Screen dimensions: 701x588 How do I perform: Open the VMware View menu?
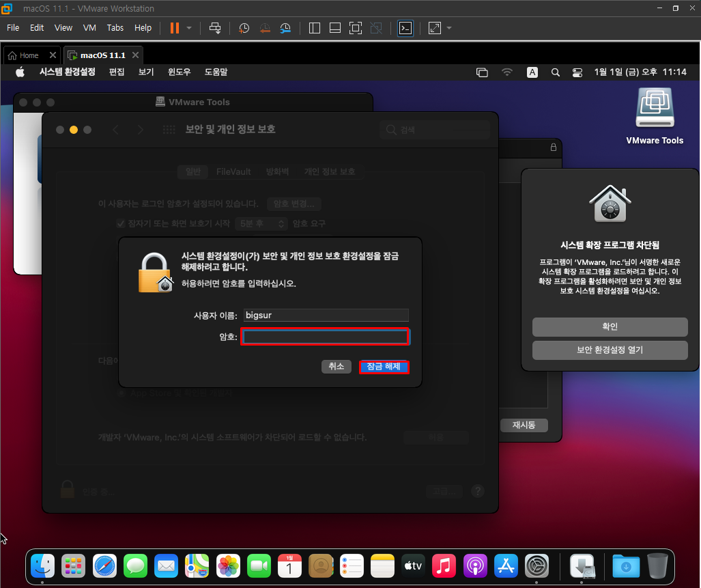coord(63,28)
